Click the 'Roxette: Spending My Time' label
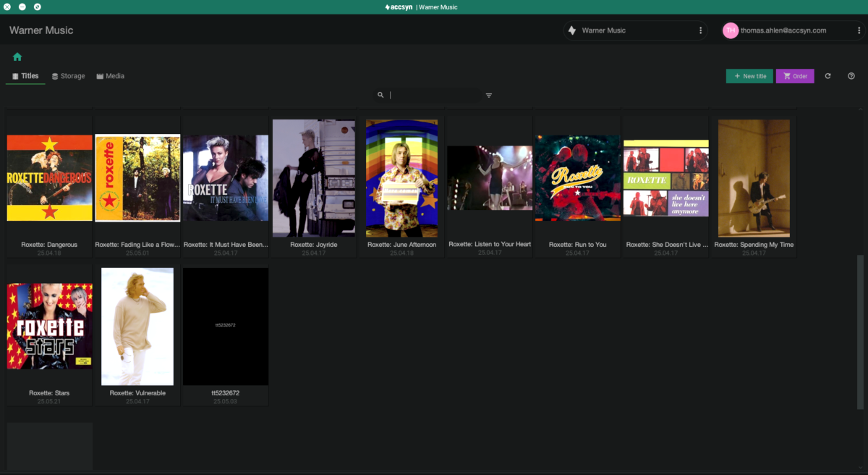Image resolution: width=868 pixels, height=475 pixels. tap(754, 245)
